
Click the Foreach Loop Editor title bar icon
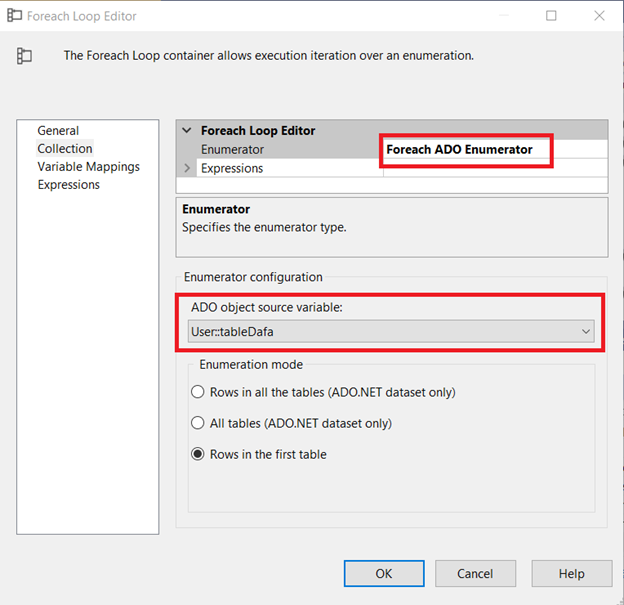tap(14, 16)
